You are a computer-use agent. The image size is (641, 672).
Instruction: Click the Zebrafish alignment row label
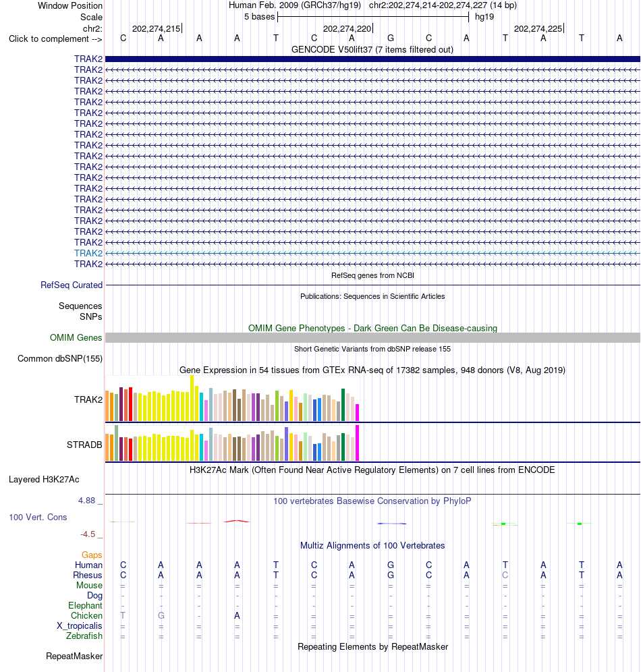84,636
